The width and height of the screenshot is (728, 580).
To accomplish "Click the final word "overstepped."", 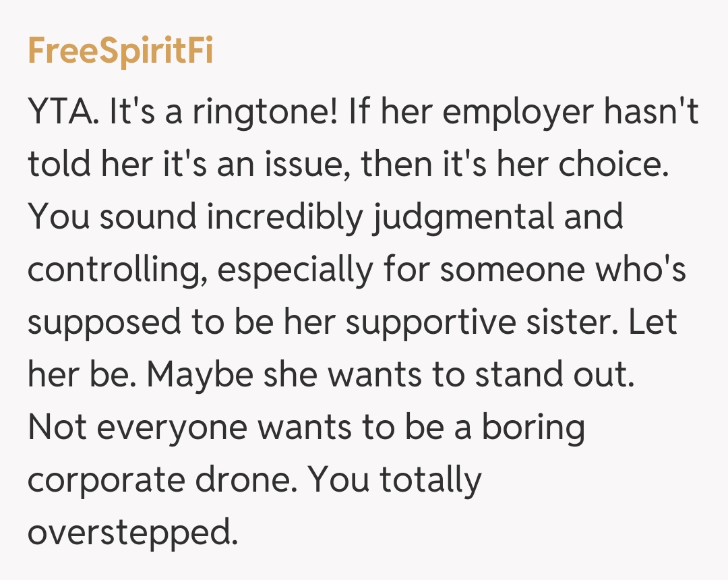I will pyautogui.click(x=133, y=533).
